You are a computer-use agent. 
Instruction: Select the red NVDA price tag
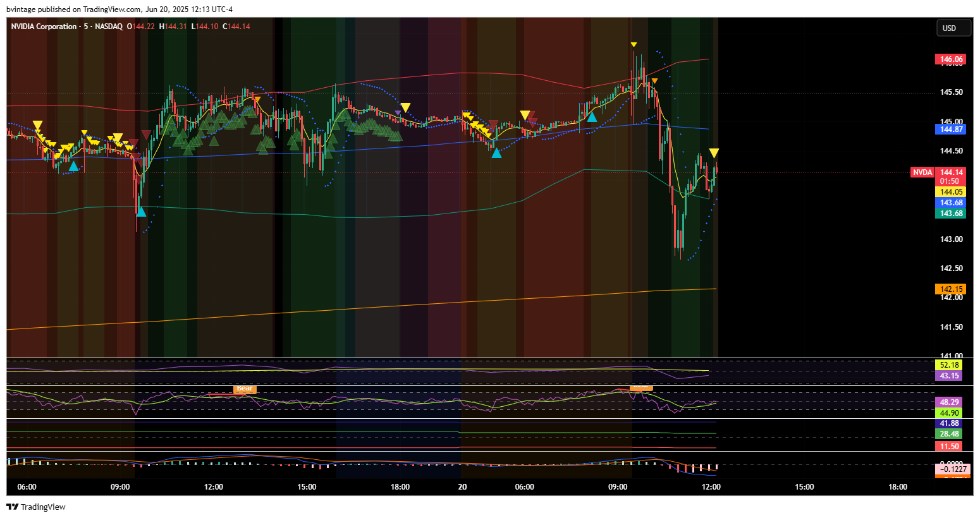click(x=922, y=172)
